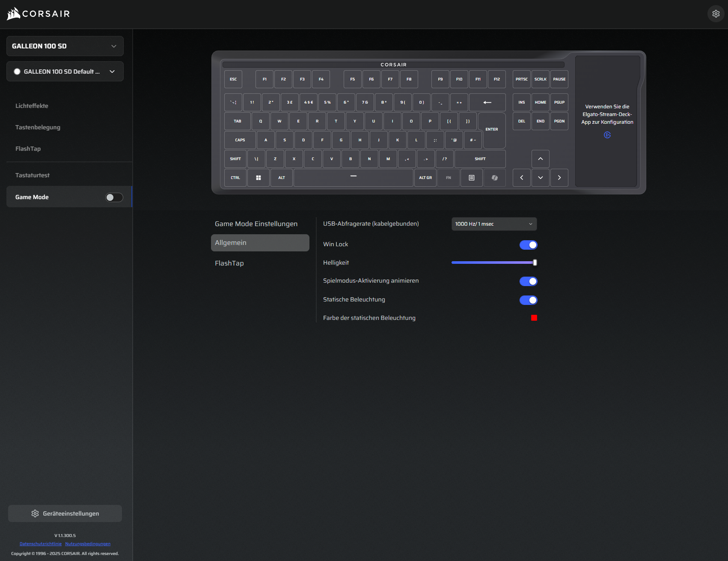
Task: Enable the Game Mode switch in sidebar
Action: click(x=114, y=197)
